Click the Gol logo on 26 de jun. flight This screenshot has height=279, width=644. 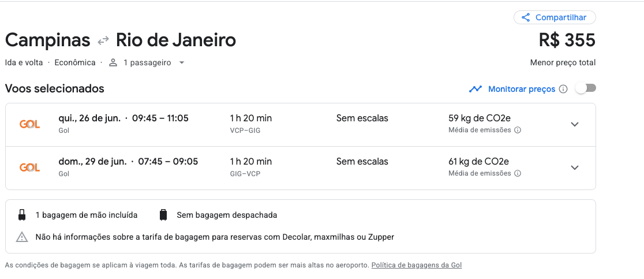(29, 124)
